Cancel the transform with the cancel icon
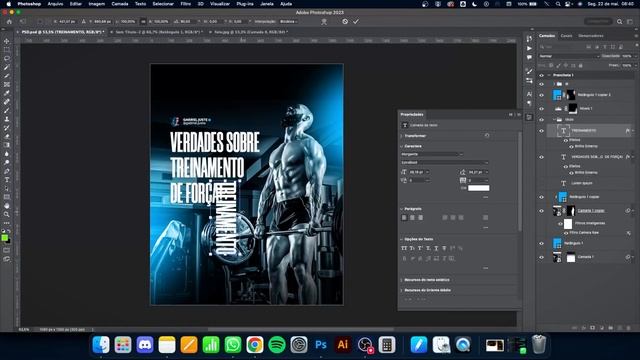 coord(345,21)
